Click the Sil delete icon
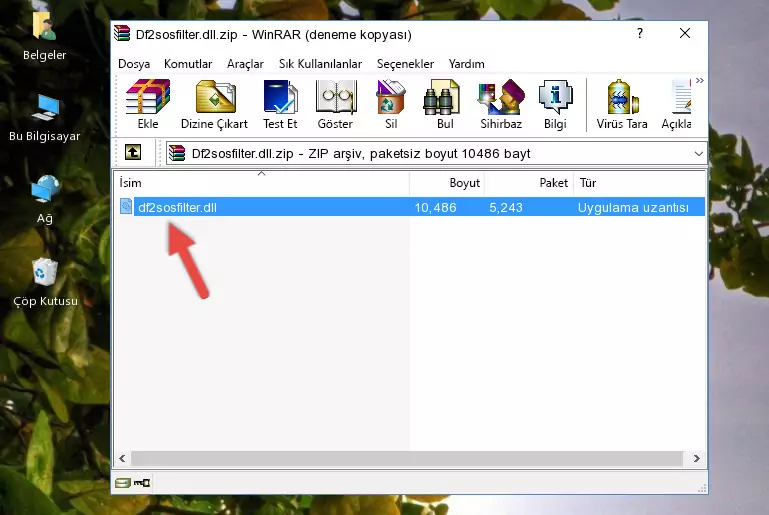 [x=391, y=104]
